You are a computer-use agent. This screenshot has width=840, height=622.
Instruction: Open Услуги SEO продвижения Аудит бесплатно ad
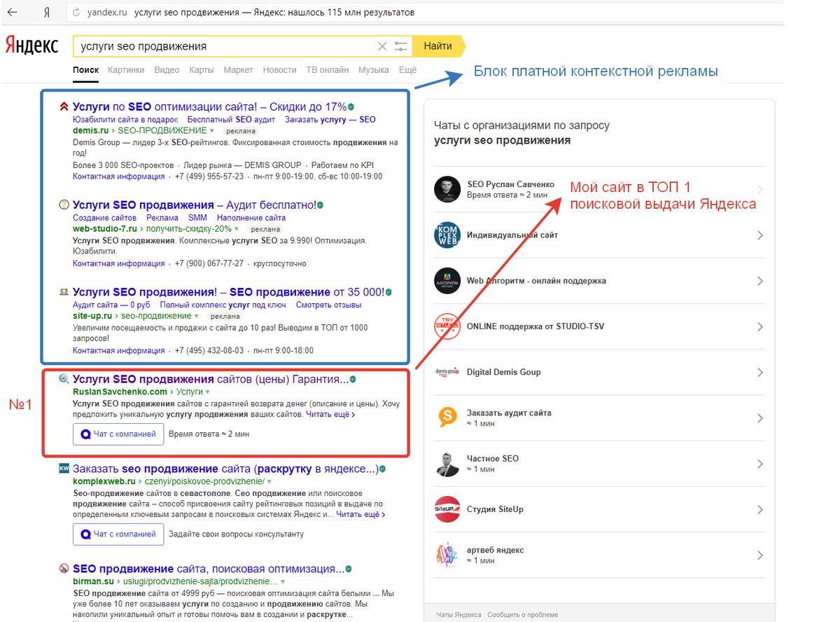(195, 205)
